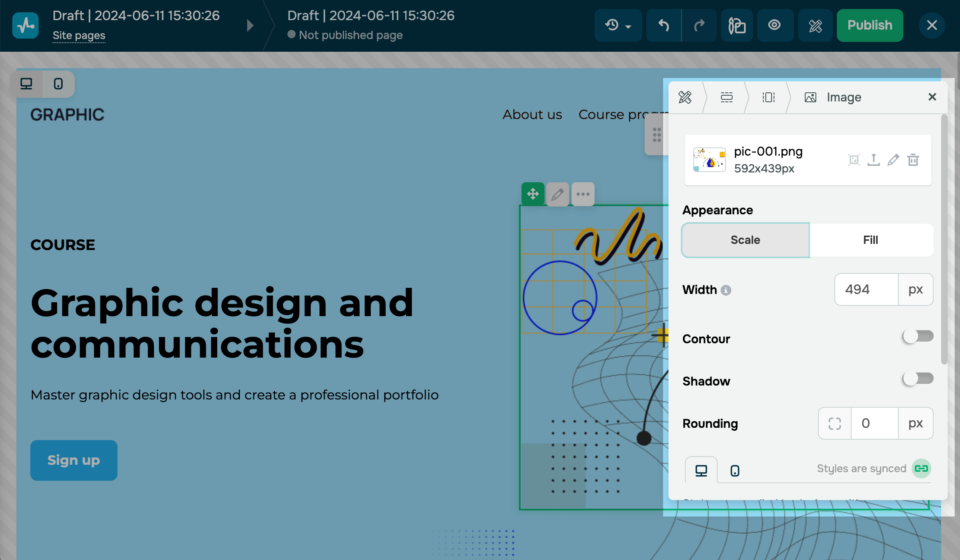The image size is (960, 560).
Task: Click the upload icon next to pic-001.png
Action: point(873,160)
